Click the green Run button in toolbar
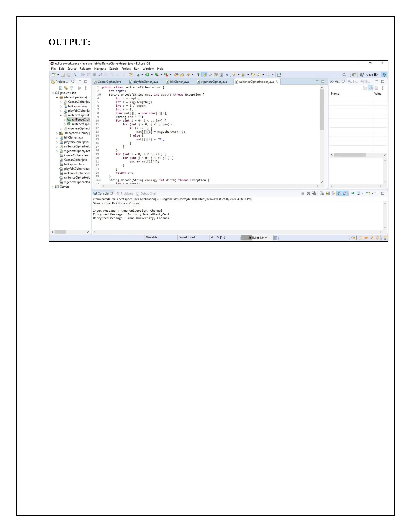The image size is (411, 532). point(147,75)
